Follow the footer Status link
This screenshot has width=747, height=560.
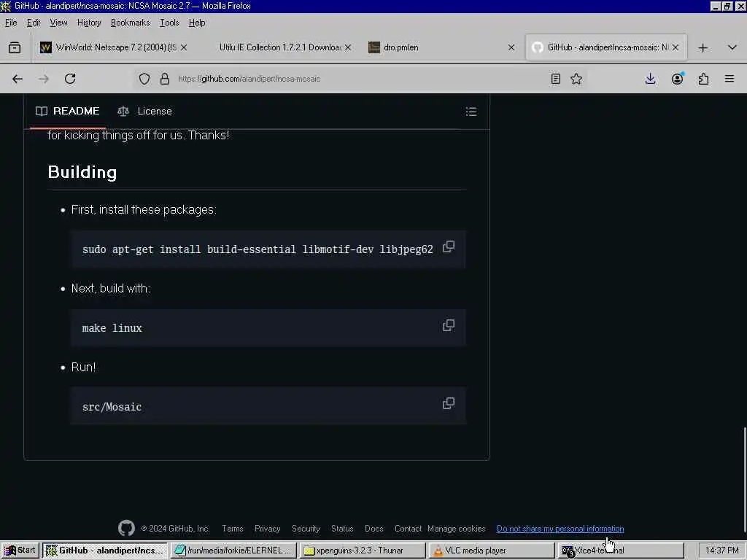click(x=342, y=529)
